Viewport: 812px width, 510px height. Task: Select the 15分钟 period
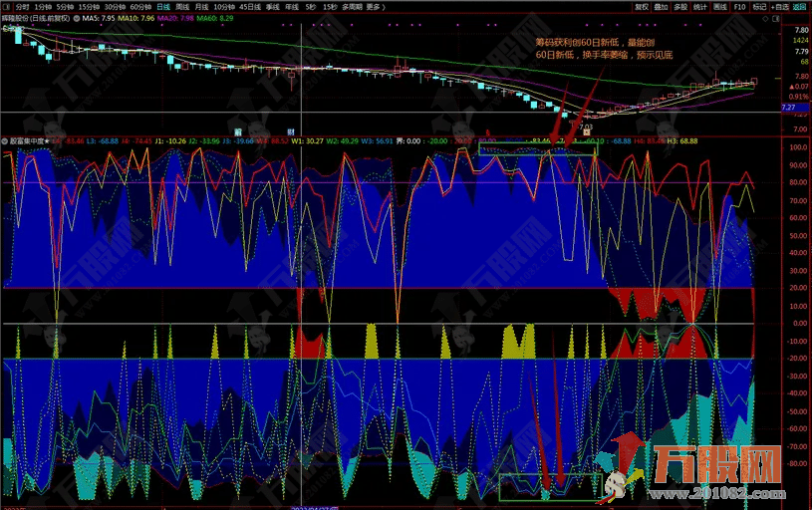[89, 7]
